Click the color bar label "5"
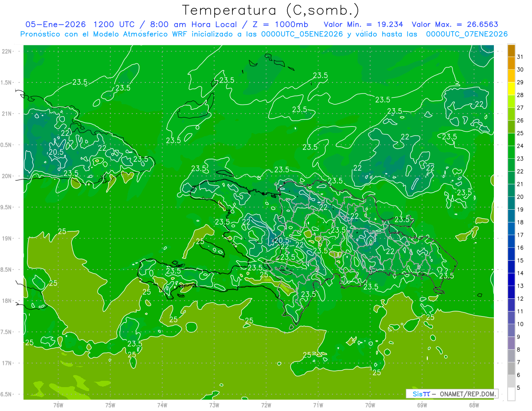The image size is (532, 411). point(519,388)
